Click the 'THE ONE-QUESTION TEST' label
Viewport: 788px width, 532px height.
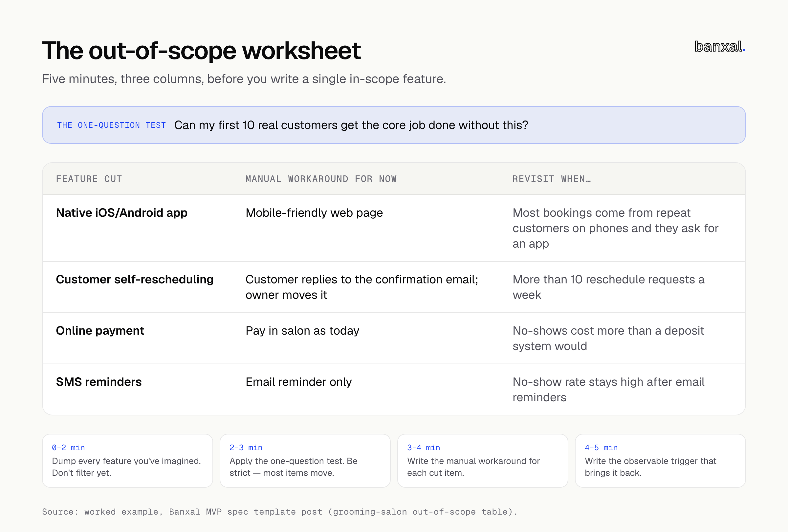(x=112, y=125)
